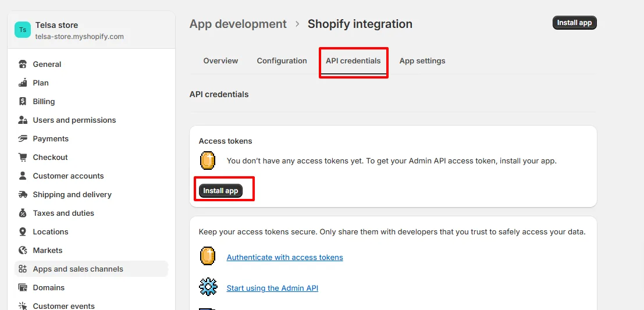Open Locations settings
This screenshot has height=310, width=644.
91,231
